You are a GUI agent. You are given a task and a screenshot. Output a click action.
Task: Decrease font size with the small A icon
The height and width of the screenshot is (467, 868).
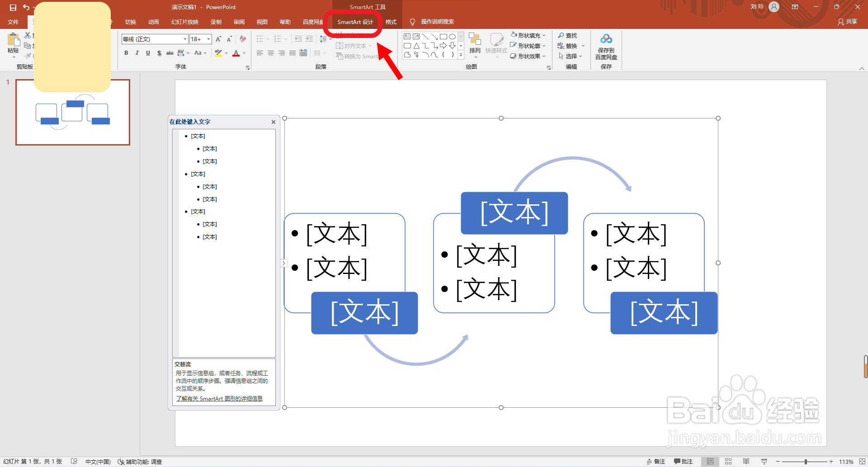point(229,39)
